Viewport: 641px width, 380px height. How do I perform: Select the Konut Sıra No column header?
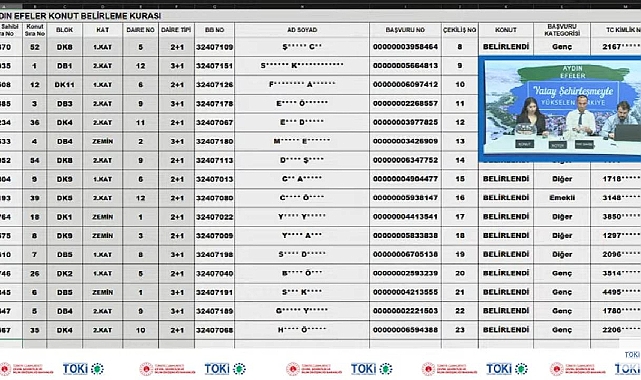(35, 30)
